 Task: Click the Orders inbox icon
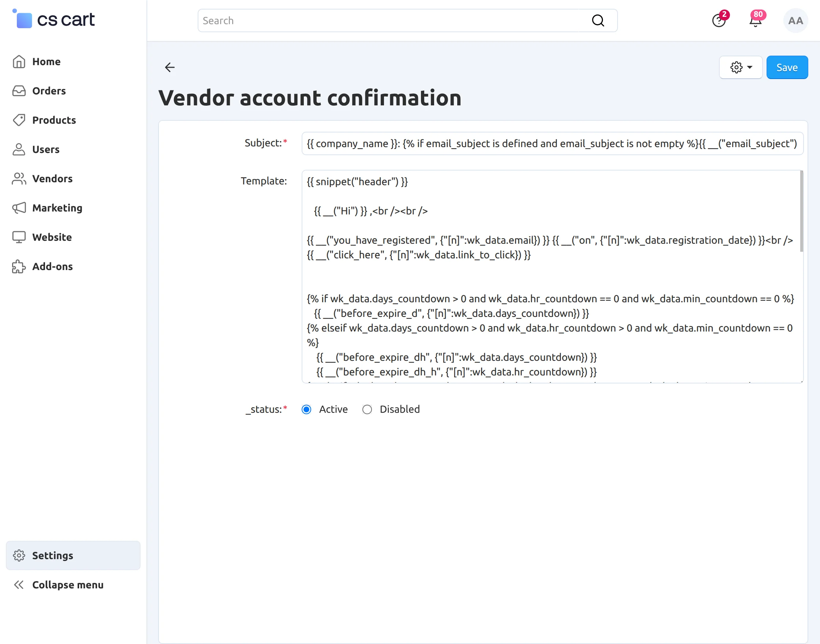pyautogui.click(x=19, y=91)
